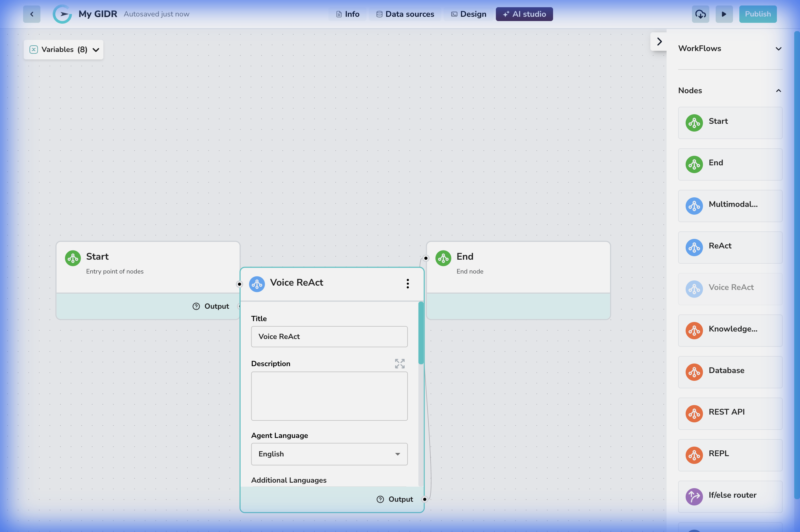This screenshot has width=800, height=532.
Task: Add a Knowledge node from the sidebar
Action: tap(730, 330)
